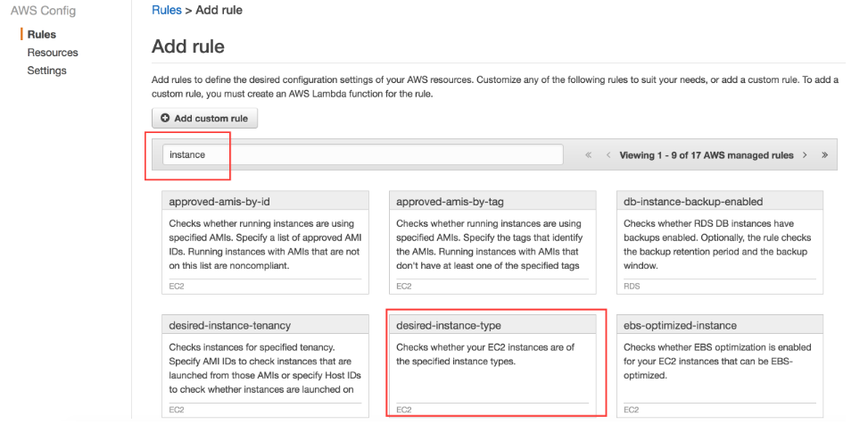Click the 'Add rule' page heading
This screenshot has width=868, height=433.
(188, 46)
